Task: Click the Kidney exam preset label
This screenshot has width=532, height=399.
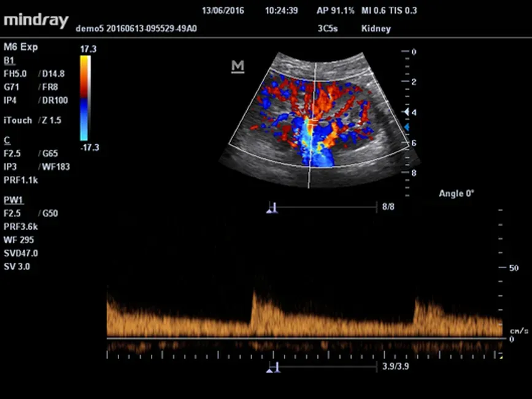Action: [x=376, y=28]
